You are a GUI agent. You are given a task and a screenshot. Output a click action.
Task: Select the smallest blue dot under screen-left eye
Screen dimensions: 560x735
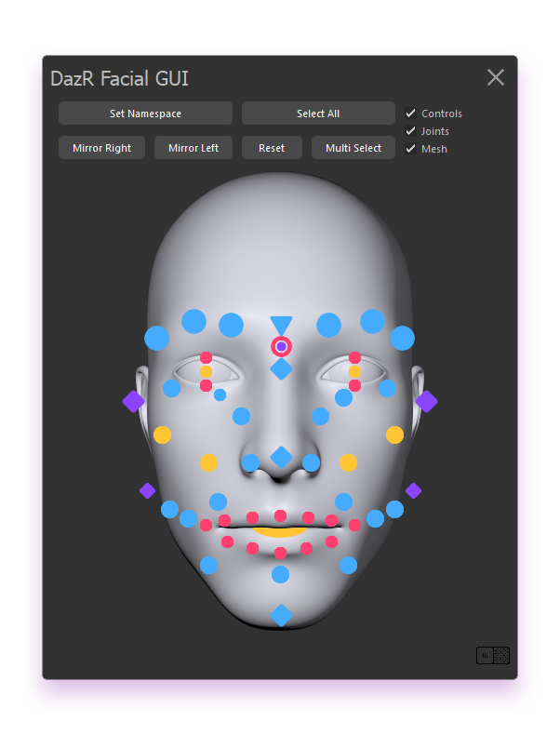[220, 394]
